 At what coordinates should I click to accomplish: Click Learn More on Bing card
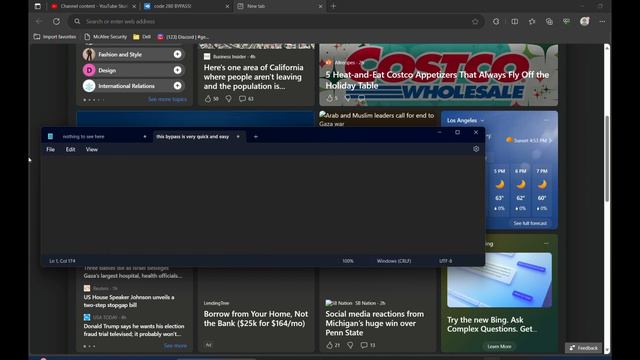tap(499, 347)
